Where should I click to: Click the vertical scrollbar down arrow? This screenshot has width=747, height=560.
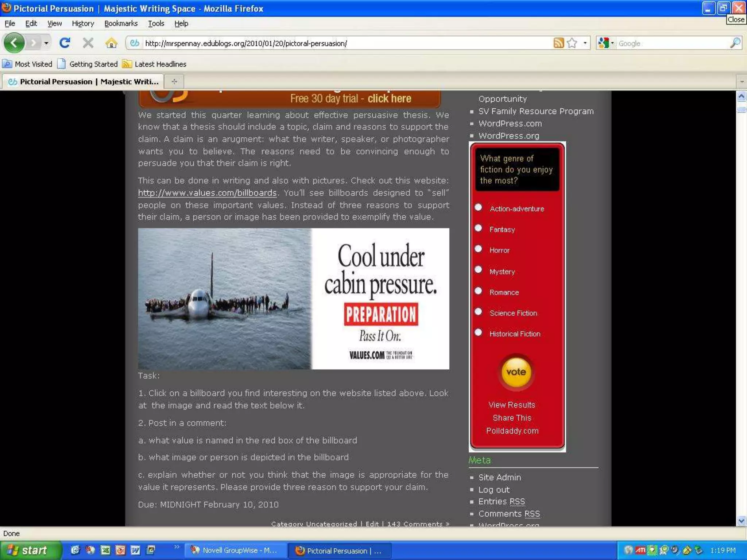[x=741, y=521]
